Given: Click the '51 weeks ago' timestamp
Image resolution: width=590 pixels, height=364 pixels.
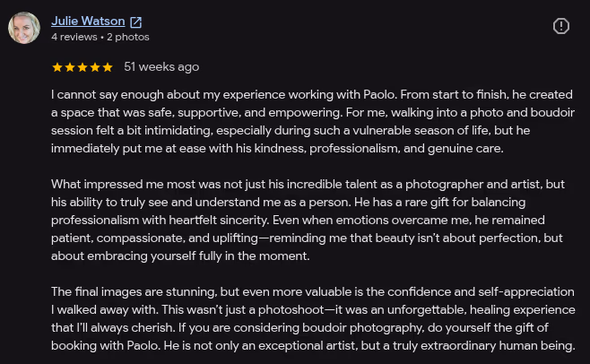Looking at the screenshot, I should click(161, 67).
